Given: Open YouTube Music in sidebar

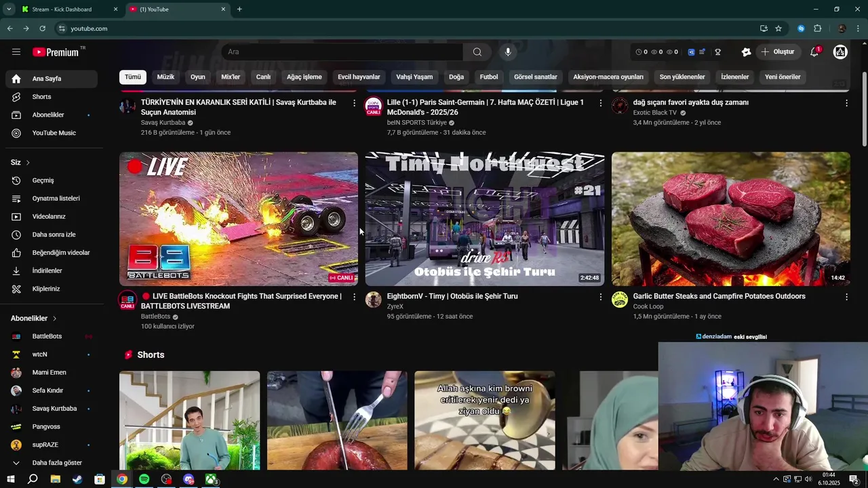Looking at the screenshot, I should pyautogui.click(x=52, y=133).
